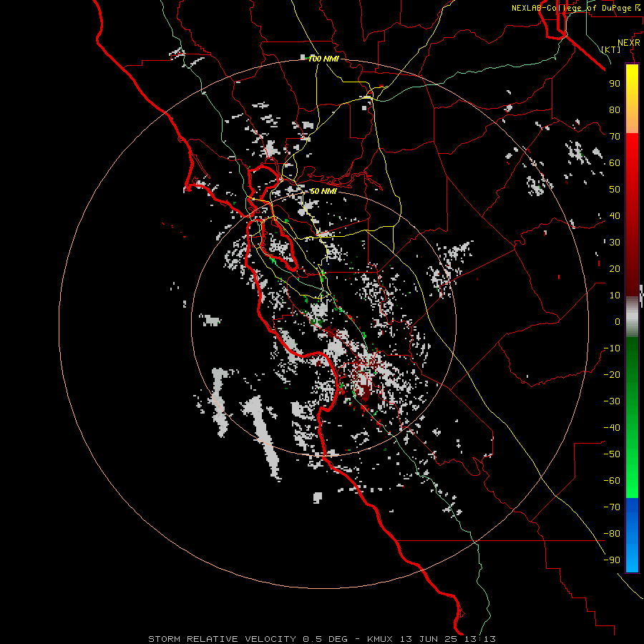644x644 pixels.
Task: Select the positive 10 value on velocity scale
Action: [x=615, y=296]
